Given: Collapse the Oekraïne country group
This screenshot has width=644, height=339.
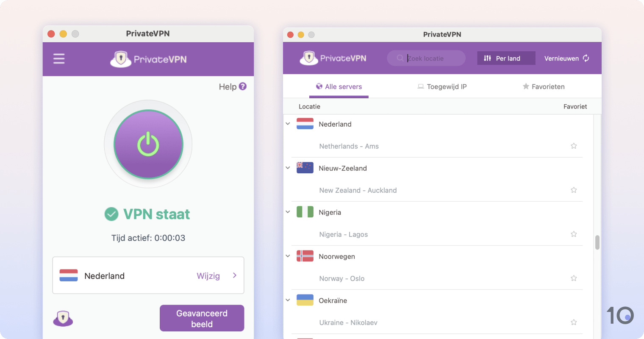Looking at the screenshot, I should 288,300.
